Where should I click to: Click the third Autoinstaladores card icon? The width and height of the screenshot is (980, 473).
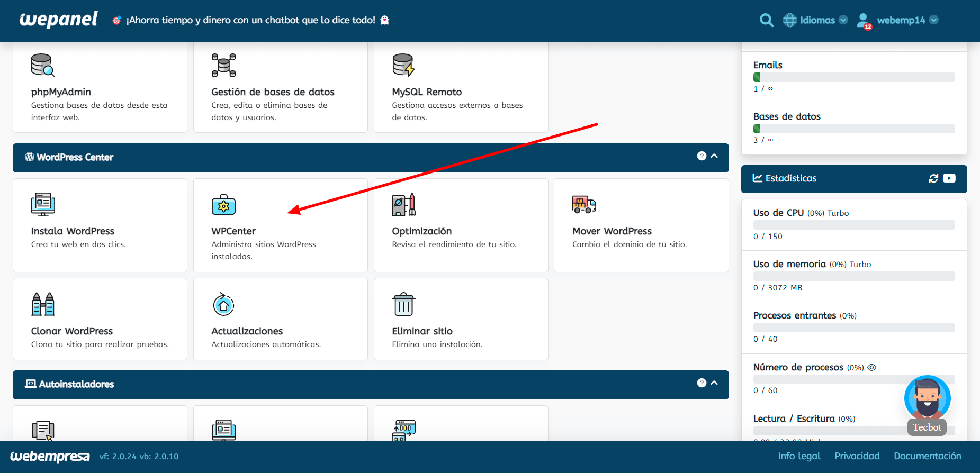[x=403, y=430]
